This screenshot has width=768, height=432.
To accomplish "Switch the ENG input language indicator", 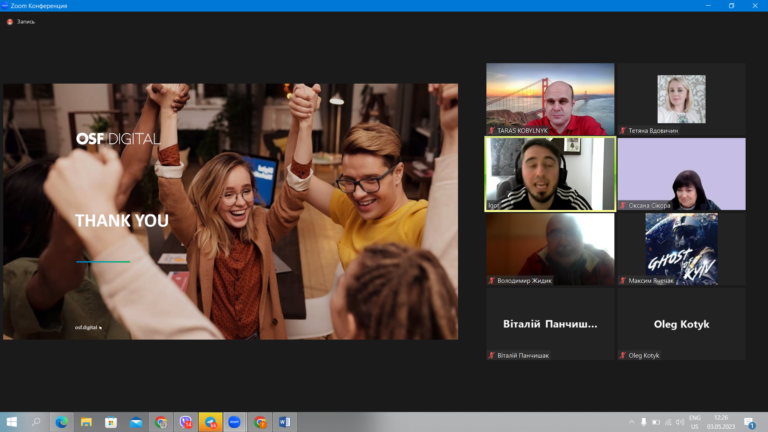I will [x=694, y=422].
